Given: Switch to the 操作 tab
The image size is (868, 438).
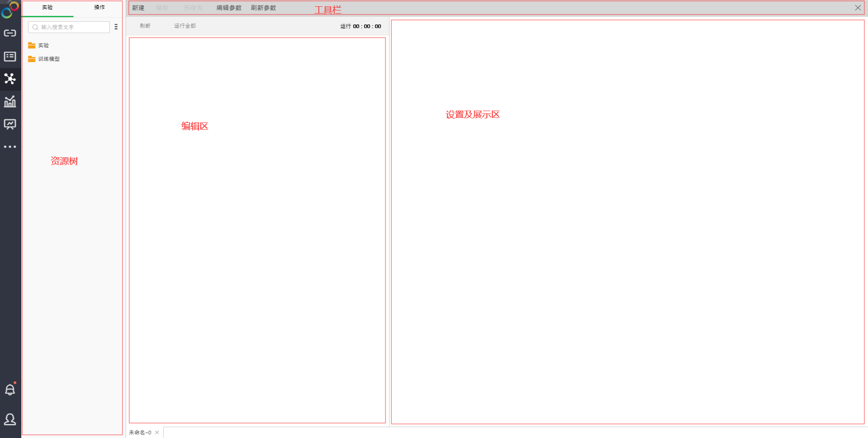Looking at the screenshot, I should pyautogui.click(x=99, y=7).
